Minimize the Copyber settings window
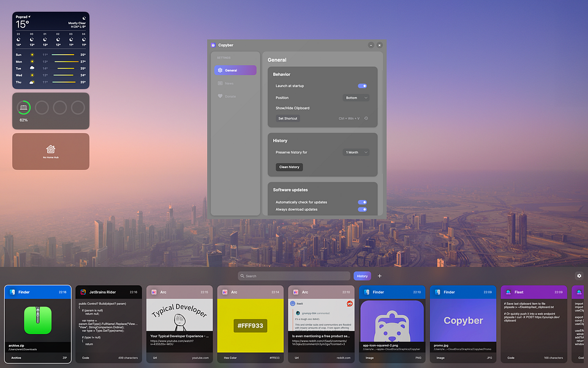 [371, 45]
